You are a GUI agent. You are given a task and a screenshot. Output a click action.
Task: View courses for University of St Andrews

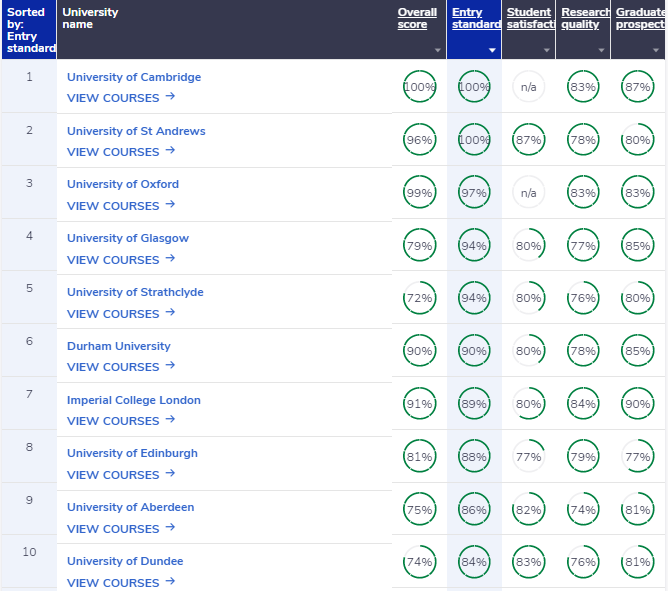click(x=121, y=152)
